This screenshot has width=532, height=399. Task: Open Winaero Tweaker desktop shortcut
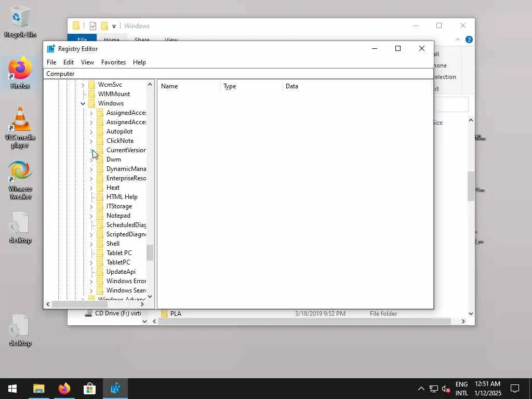[x=20, y=180]
